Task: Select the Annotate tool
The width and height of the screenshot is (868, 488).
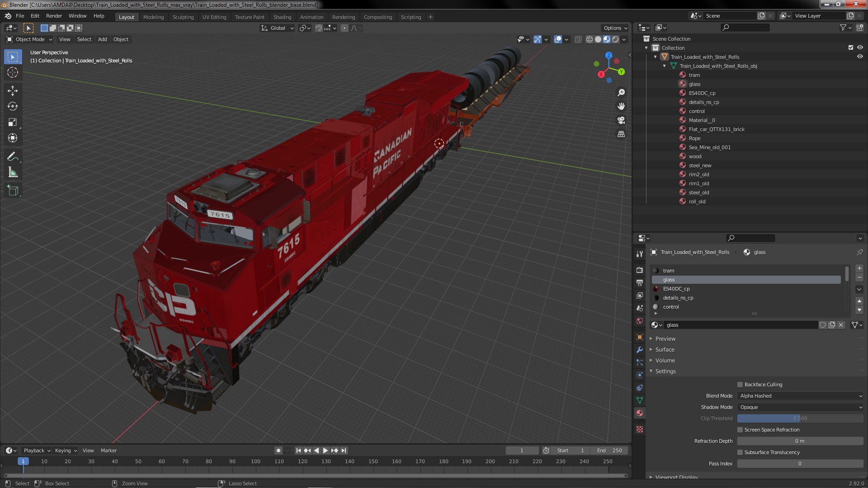Action: click(x=13, y=157)
